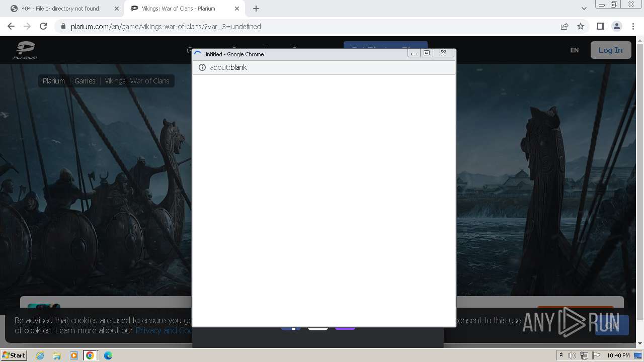The image size is (644, 362).
Task: Reload the Plarium page
Action: click(43, 26)
